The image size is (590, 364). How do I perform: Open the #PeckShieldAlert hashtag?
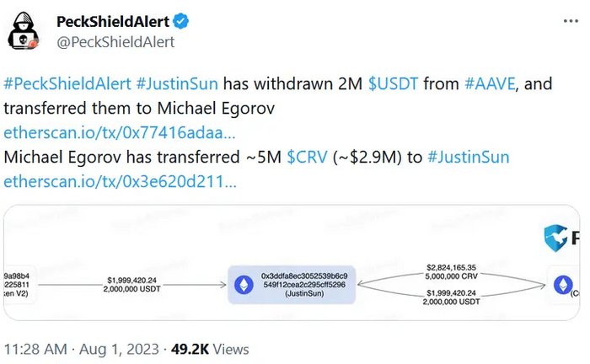click(66, 85)
